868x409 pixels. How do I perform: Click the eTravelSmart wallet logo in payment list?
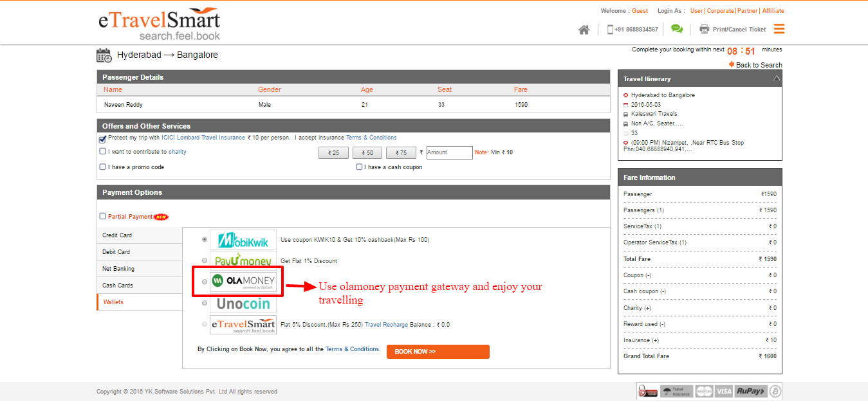click(243, 324)
